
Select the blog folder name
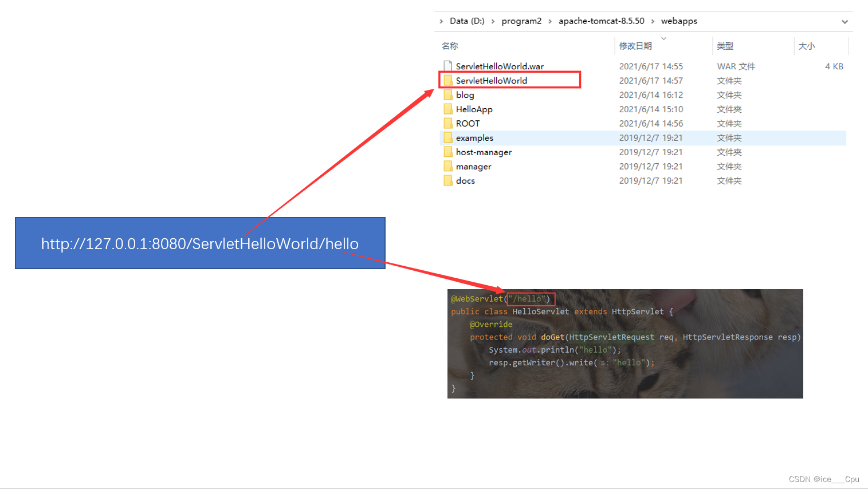465,95
